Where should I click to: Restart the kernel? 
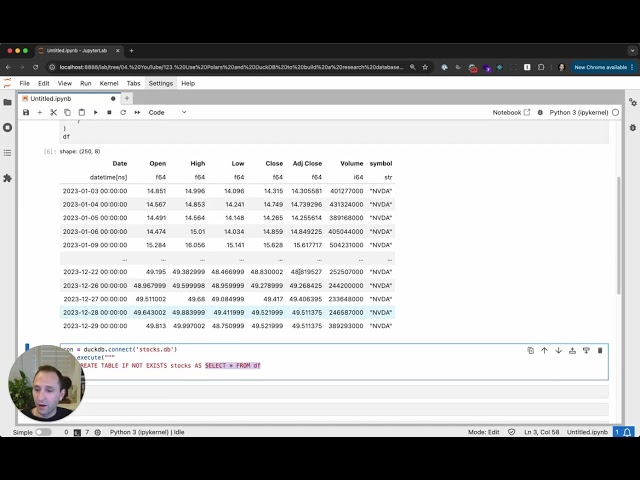[123, 112]
